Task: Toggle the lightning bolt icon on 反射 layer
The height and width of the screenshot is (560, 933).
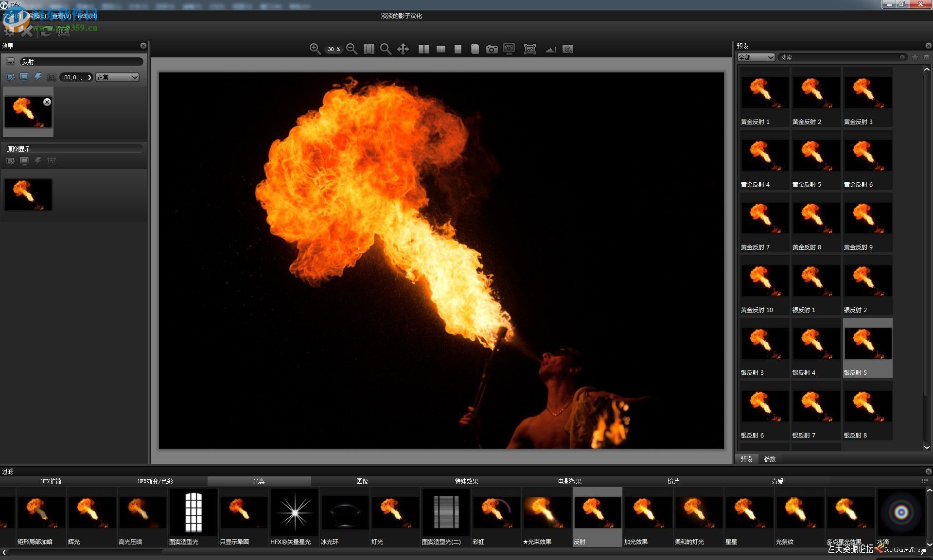Action: coord(37,77)
